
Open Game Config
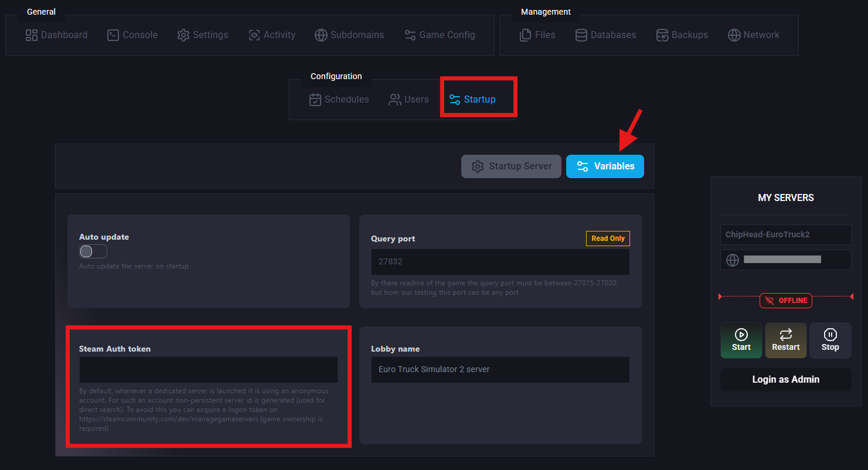pos(440,35)
